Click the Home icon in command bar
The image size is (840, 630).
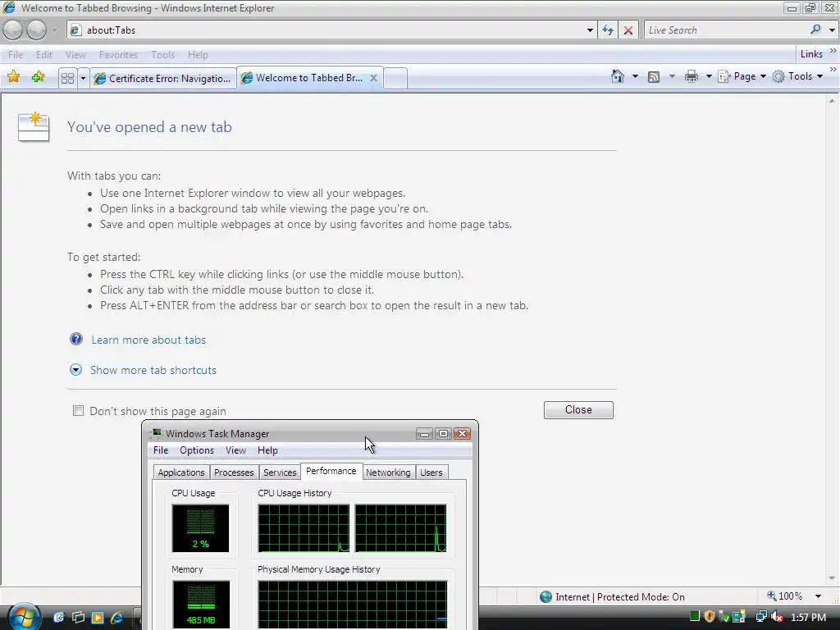[618, 76]
